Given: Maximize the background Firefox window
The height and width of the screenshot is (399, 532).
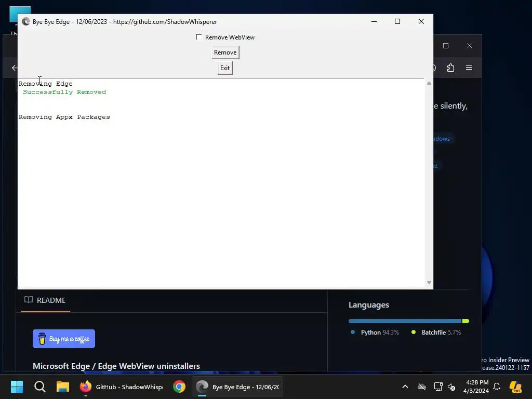Looking at the screenshot, I should coord(446,46).
